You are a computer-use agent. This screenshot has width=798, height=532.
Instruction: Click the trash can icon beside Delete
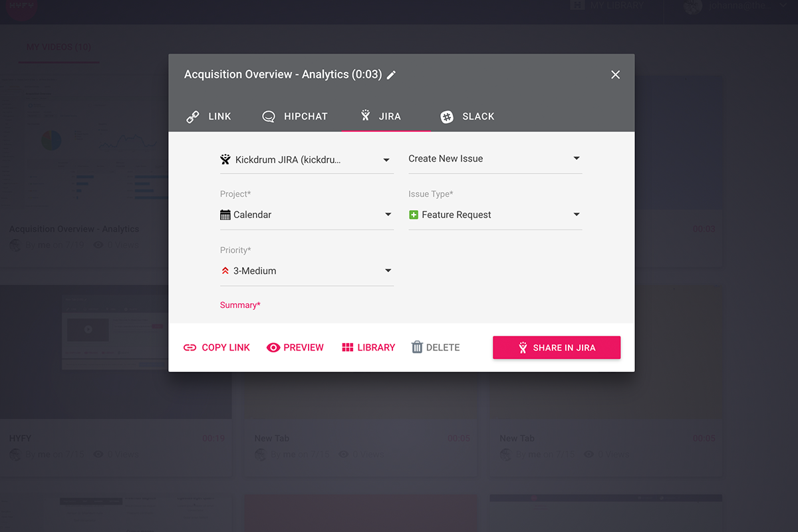point(417,347)
